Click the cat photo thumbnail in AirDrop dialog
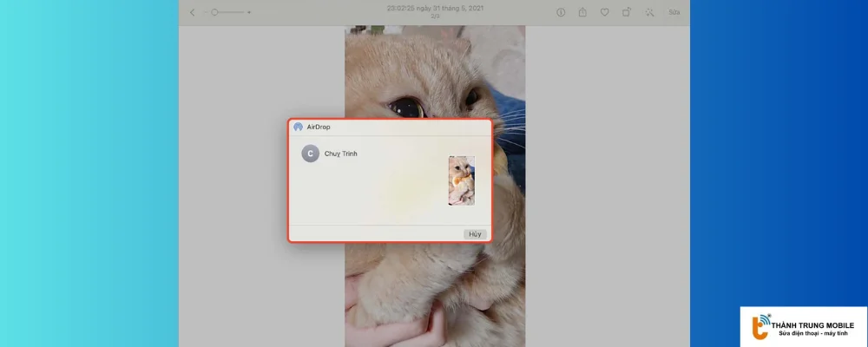The image size is (868, 347). click(x=461, y=180)
